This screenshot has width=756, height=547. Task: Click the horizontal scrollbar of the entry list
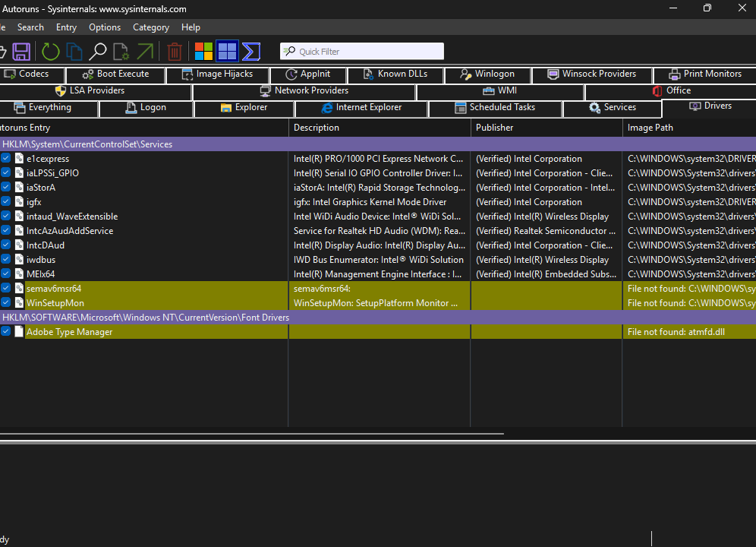(252, 434)
